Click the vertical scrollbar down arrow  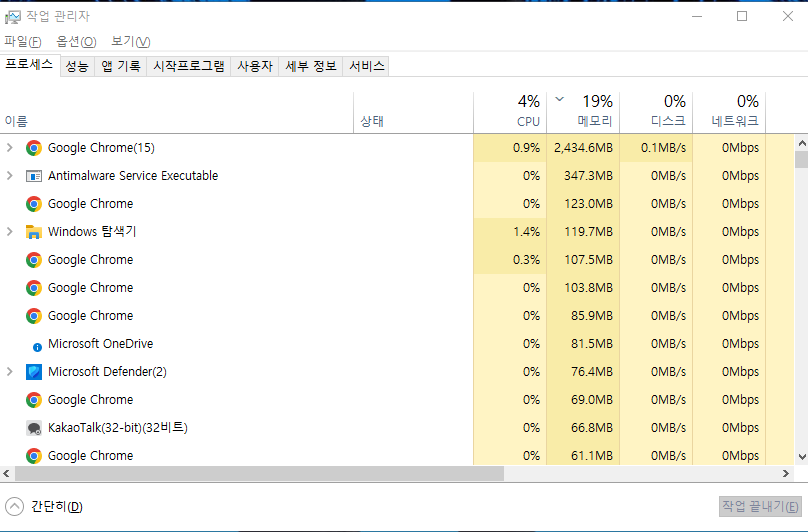coord(802,456)
